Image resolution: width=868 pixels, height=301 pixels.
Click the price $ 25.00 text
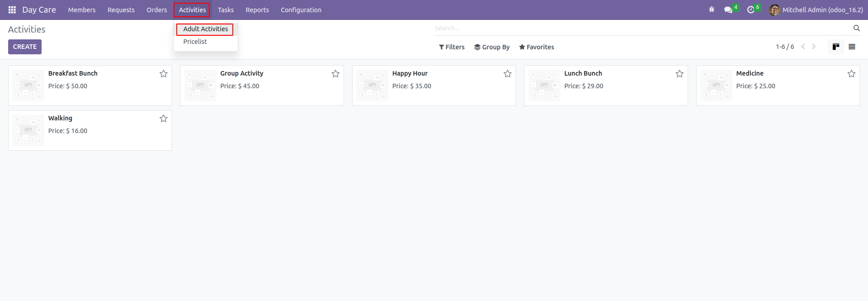(765, 86)
